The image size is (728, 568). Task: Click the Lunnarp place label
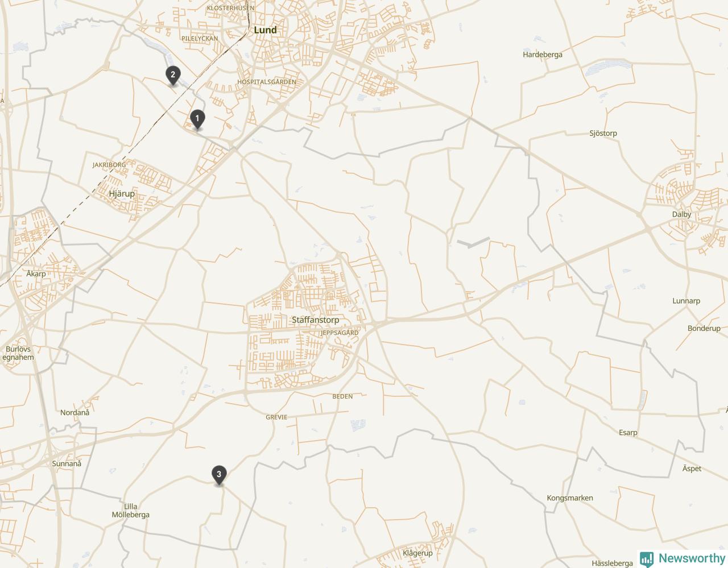tap(686, 301)
